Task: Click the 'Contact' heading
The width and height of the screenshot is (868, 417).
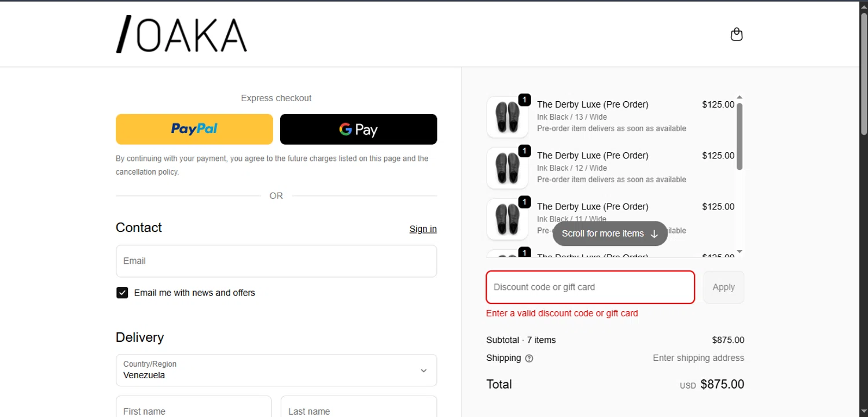Action: pyautogui.click(x=139, y=227)
